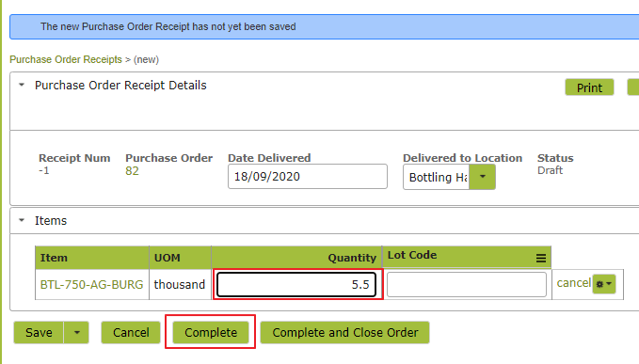
Task: Open the Save button dropdown arrow
Action: point(76,333)
